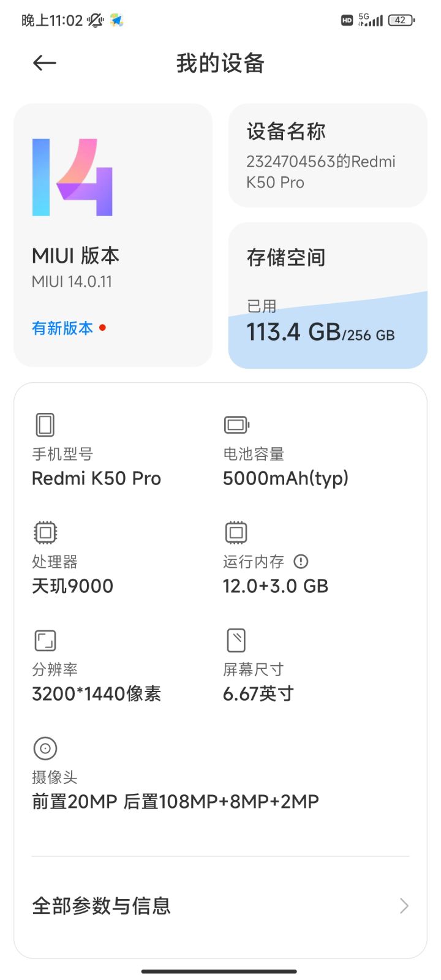Tap the RAM info circle icon
The height and width of the screenshot is (980, 441).
(301, 561)
